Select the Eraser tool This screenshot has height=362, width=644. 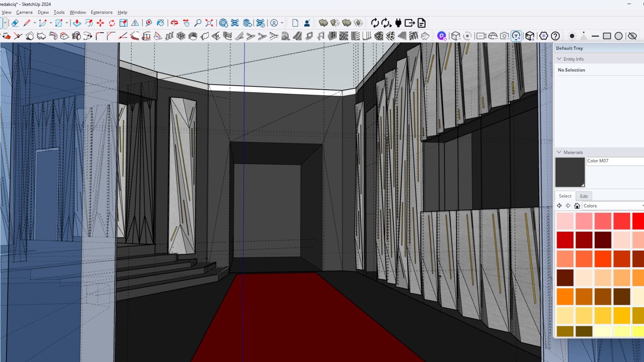tap(15, 23)
